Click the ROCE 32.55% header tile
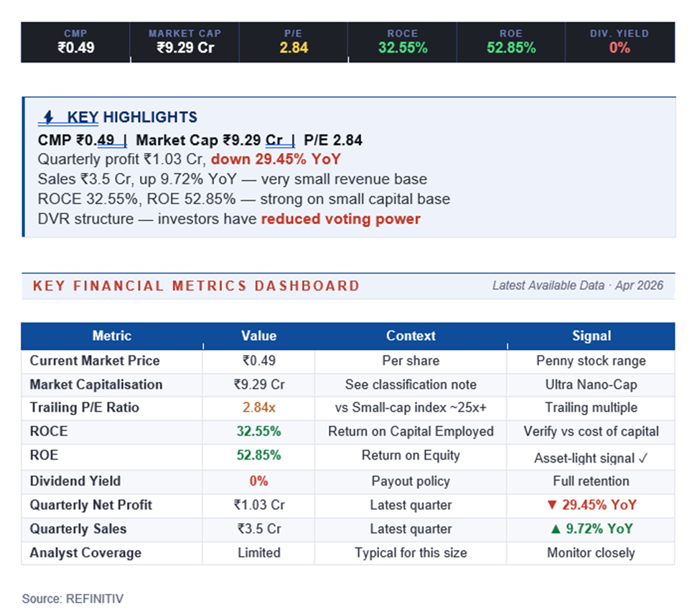700x612 pixels. click(x=402, y=42)
